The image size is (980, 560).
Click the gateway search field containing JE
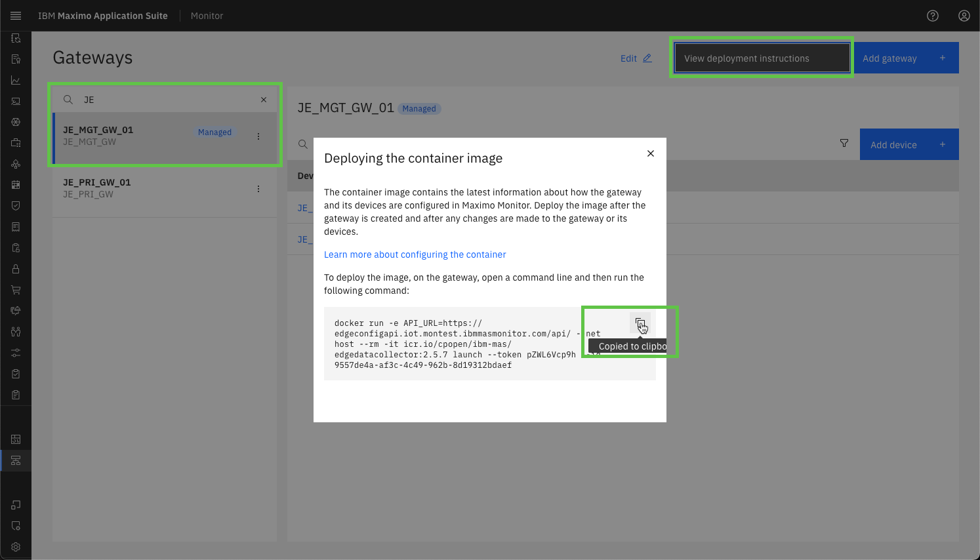[x=164, y=100]
